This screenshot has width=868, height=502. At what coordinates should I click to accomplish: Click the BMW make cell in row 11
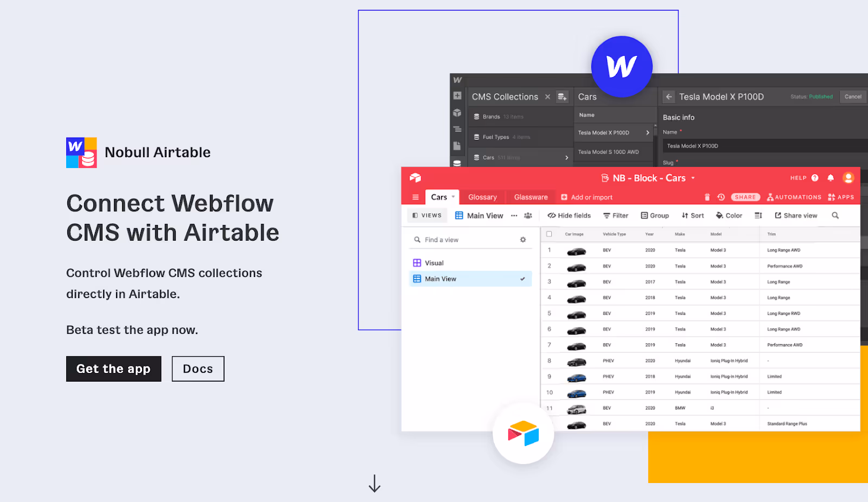pos(680,408)
